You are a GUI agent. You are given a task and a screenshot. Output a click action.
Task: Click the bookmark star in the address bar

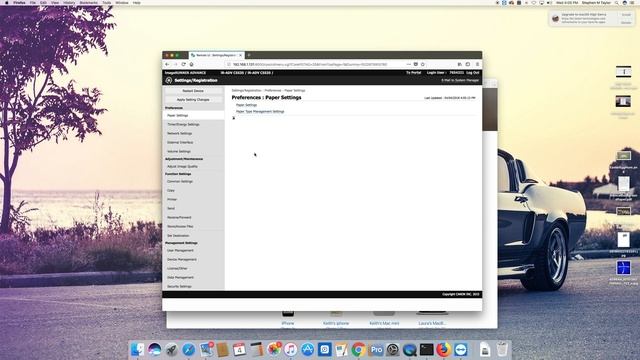423,64
